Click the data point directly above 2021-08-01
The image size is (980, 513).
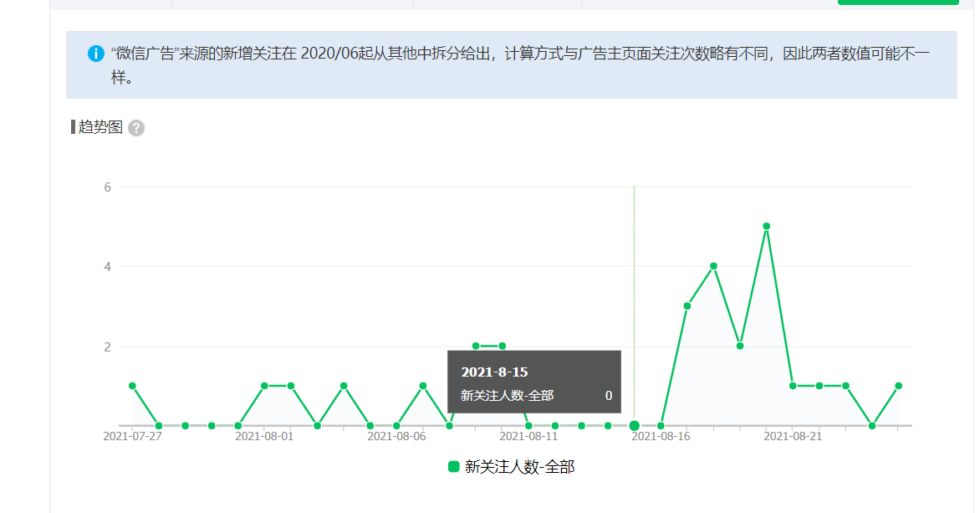(x=264, y=386)
